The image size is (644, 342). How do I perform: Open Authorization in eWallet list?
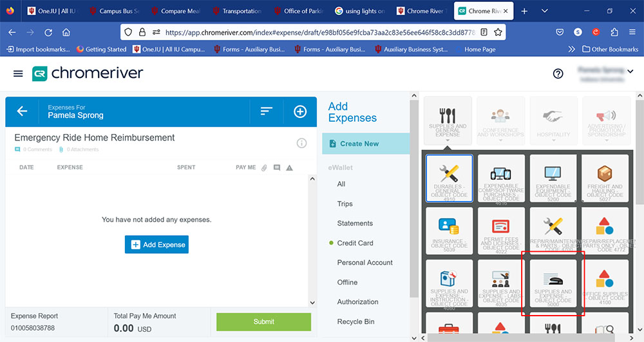[357, 302]
